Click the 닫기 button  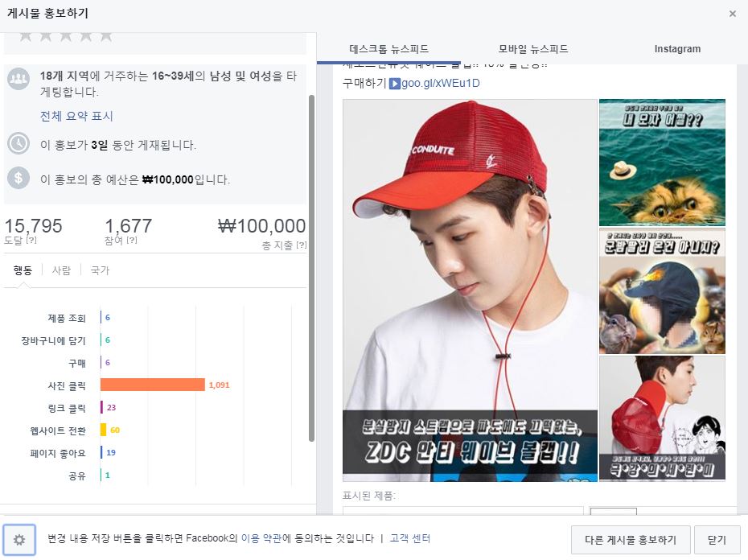point(717,540)
